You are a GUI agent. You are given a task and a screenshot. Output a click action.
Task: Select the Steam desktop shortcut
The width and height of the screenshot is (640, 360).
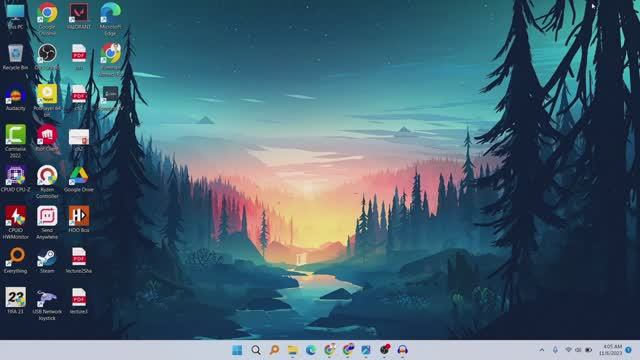47,260
